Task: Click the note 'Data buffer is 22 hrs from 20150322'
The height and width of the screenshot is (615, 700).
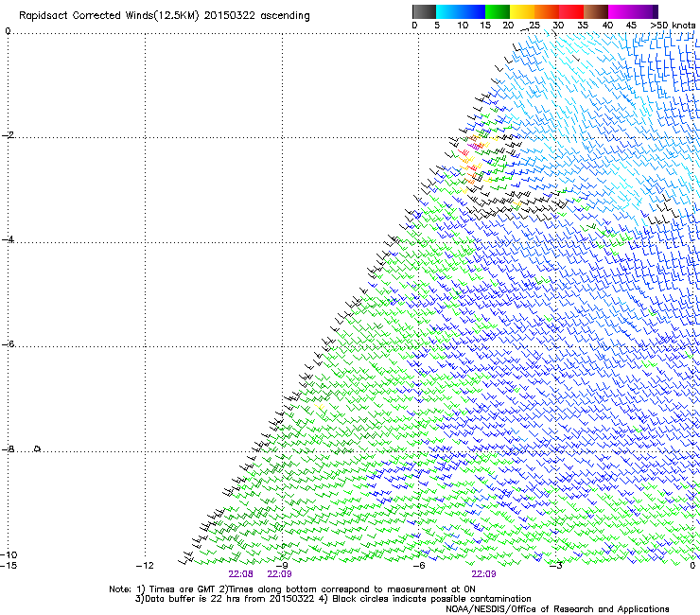Action: [230, 599]
